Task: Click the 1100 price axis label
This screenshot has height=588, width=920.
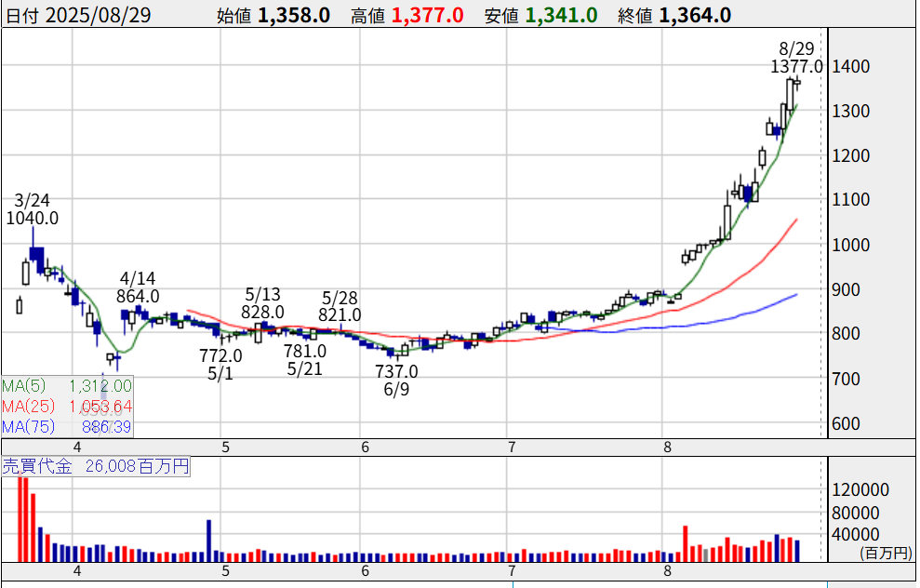Action: (851, 199)
